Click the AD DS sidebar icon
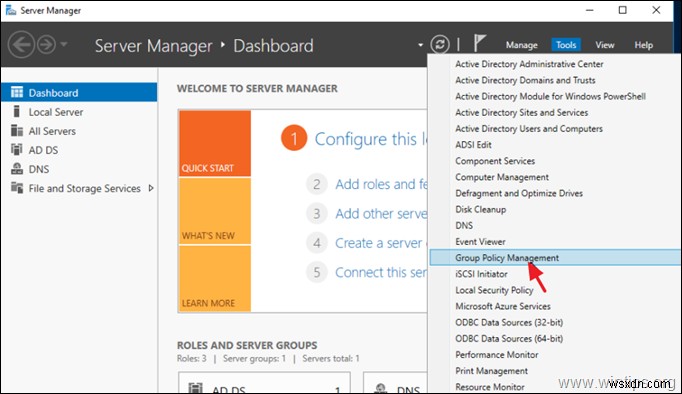 pyautogui.click(x=17, y=150)
